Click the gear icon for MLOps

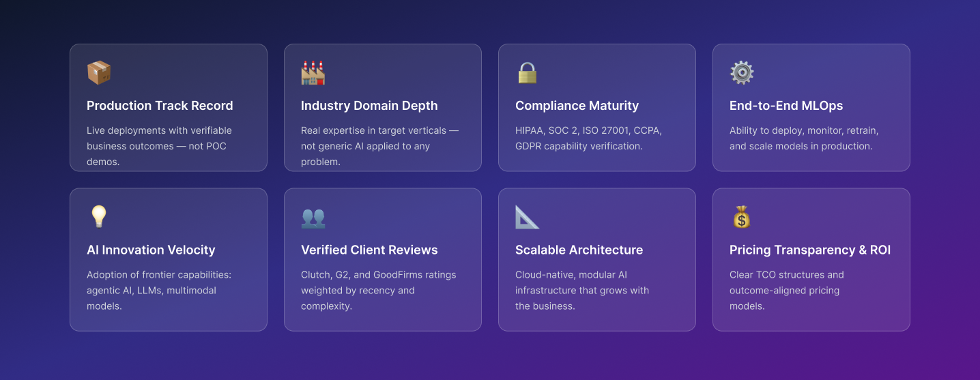tap(742, 73)
